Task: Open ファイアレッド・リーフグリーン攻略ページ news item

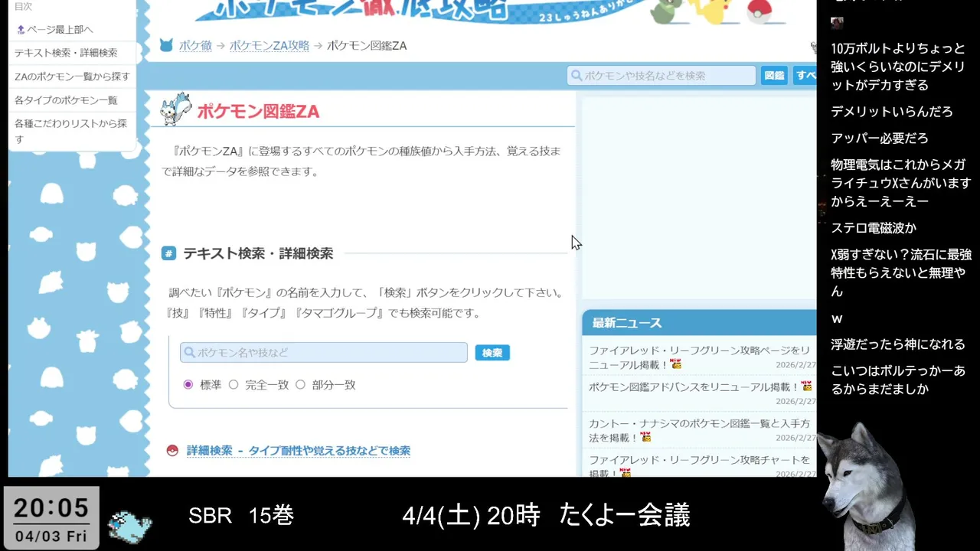Action: 699,357
